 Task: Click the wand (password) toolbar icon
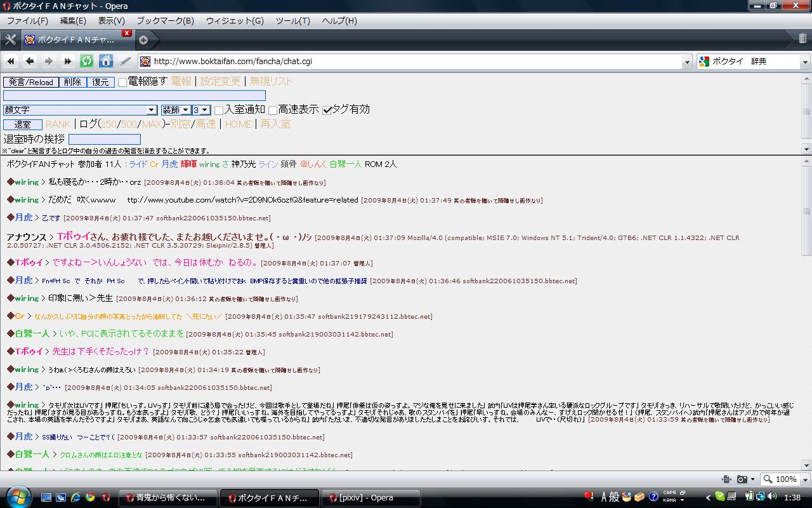click(126, 62)
